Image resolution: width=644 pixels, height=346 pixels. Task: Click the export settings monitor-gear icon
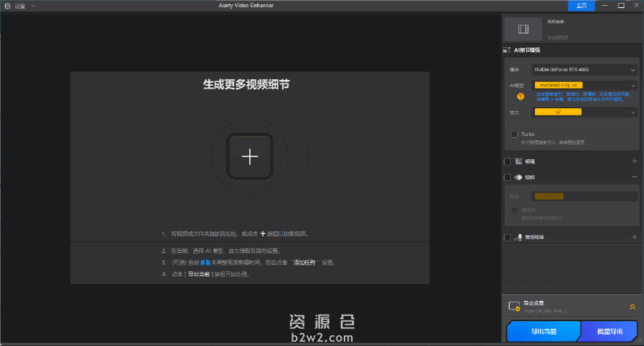pos(515,307)
